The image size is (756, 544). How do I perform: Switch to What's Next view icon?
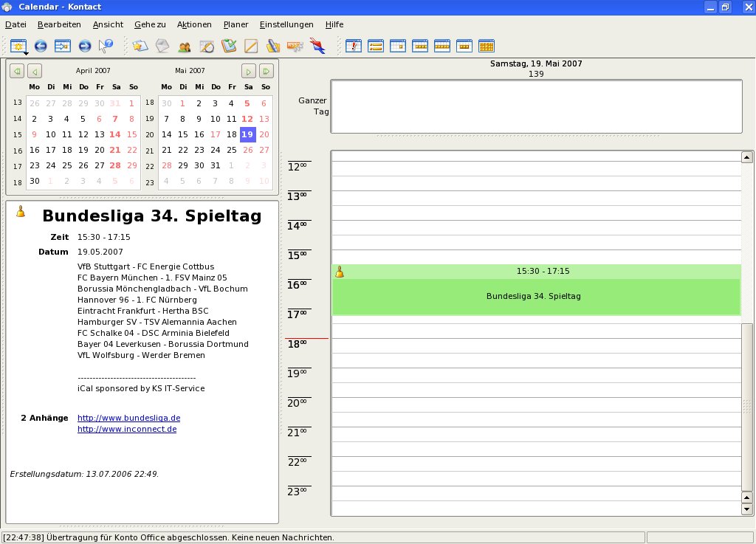pos(354,47)
